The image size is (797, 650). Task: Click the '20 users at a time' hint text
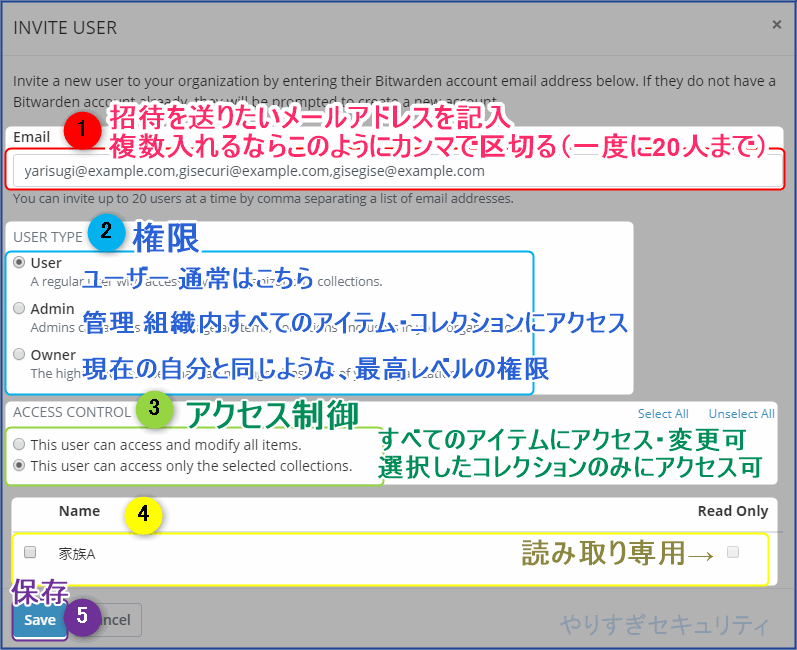263,198
